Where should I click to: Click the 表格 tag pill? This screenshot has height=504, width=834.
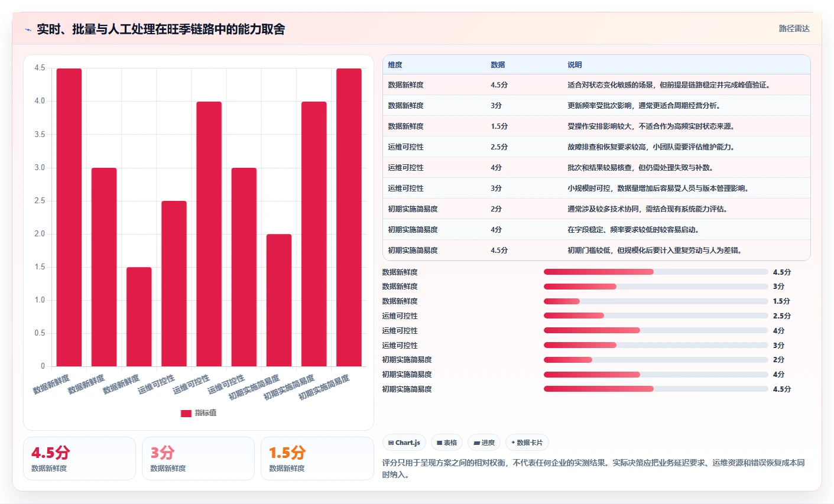click(x=447, y=443)
